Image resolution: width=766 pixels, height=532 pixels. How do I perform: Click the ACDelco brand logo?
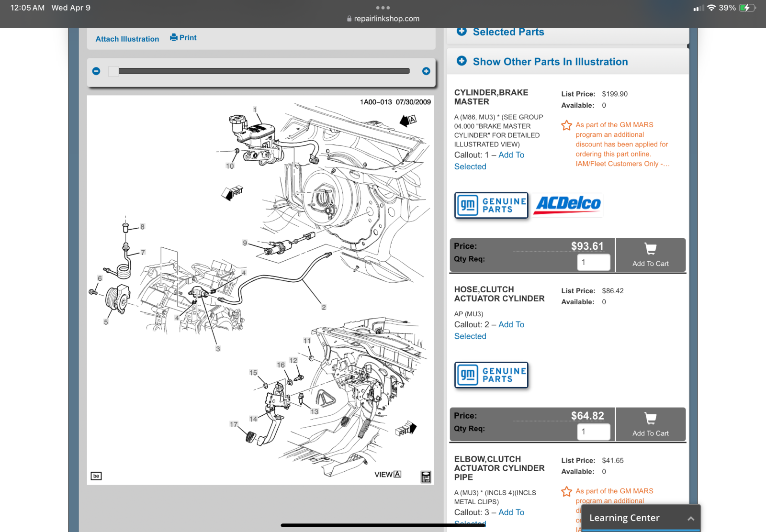568,205
